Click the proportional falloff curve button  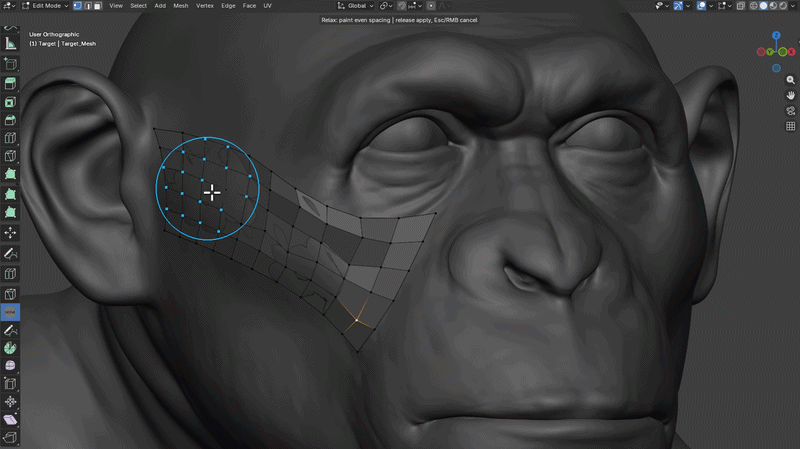pyautogui.click(x=443, y=6)
